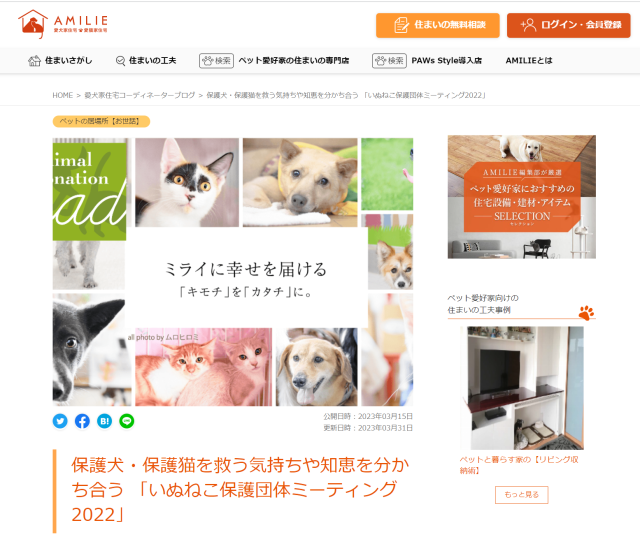Image resolution: width=640 pixels, height=537 pixels.
Task: Click ペットの居場所【お世話】 category tag
Action: point(101,121)
